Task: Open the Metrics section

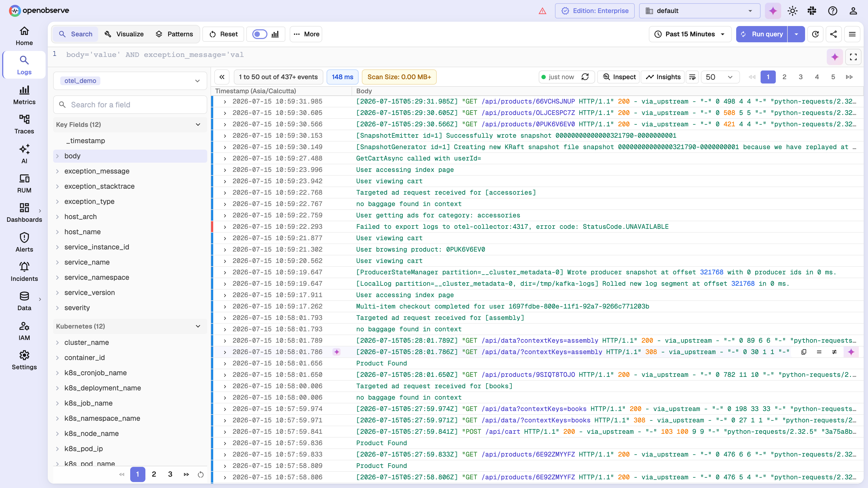Action: 24,95
